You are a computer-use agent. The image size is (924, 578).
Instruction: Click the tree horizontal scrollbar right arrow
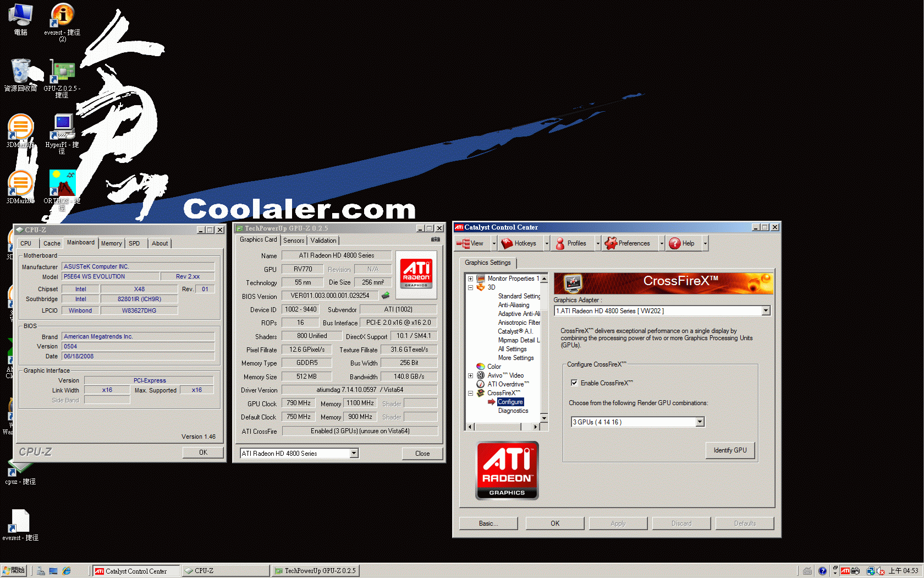[536, 427]
